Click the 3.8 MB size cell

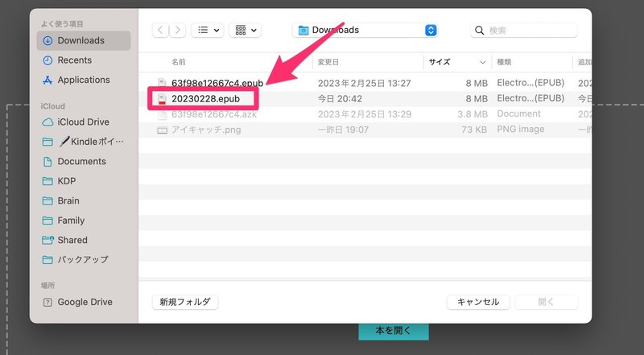(x=473, y=114)
